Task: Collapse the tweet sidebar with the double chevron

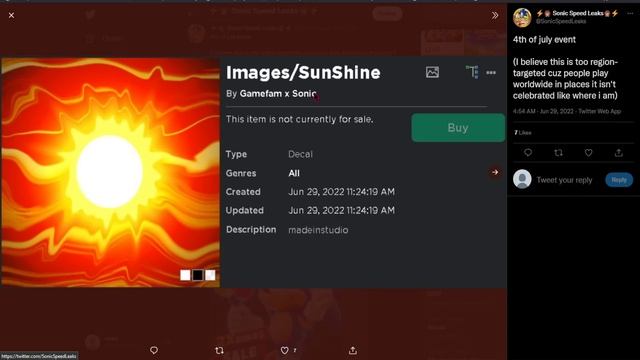Action: 495,16
